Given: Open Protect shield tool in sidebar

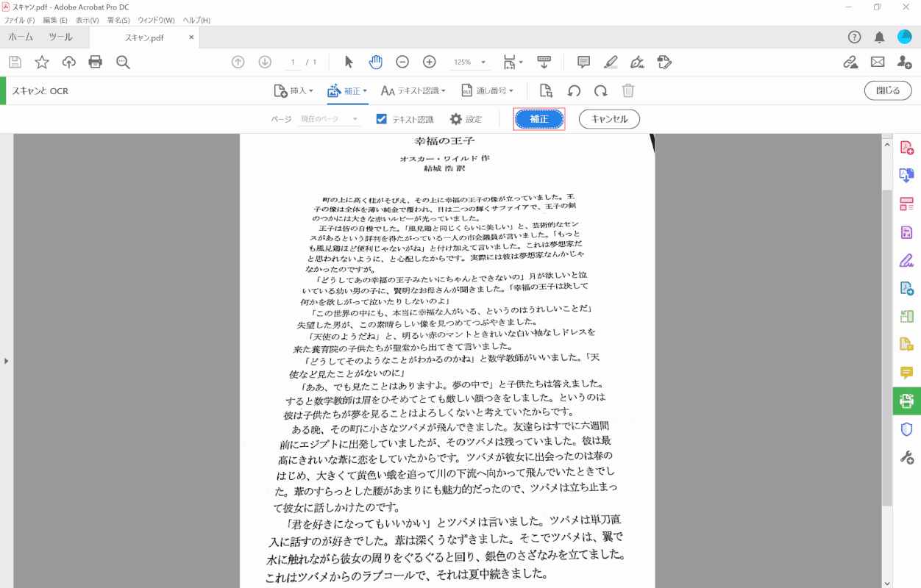Looking at the screenshot, I should pyautogui.click(x=906, y=429).
